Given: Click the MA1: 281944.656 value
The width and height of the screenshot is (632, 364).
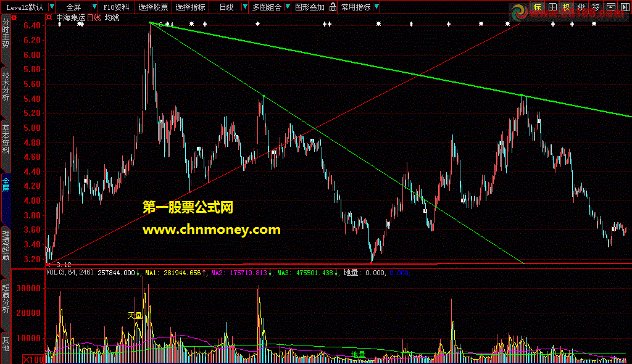Looking at the screenshot, I should click(x=173, y=273).
